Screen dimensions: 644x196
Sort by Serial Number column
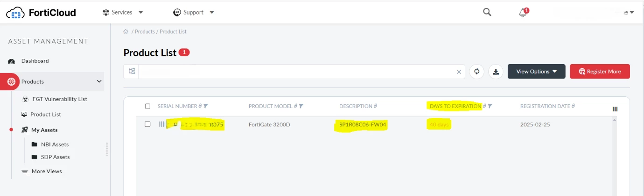[201, 106]
